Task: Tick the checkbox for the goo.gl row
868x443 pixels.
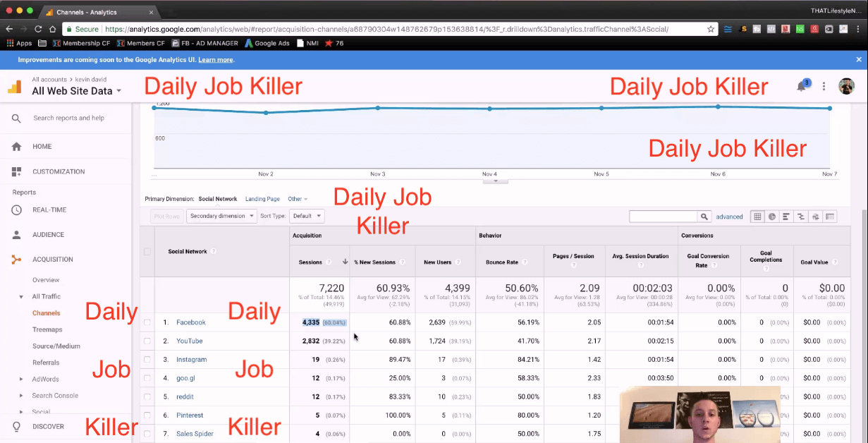Action: [147, 378]
